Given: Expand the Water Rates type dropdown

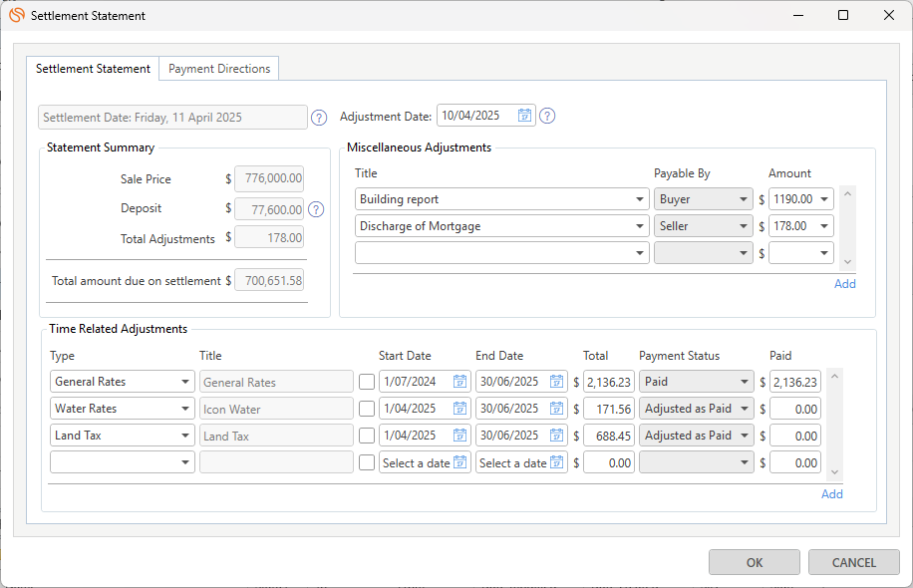Looking at the screenshot, I should [x=186, y=409].
